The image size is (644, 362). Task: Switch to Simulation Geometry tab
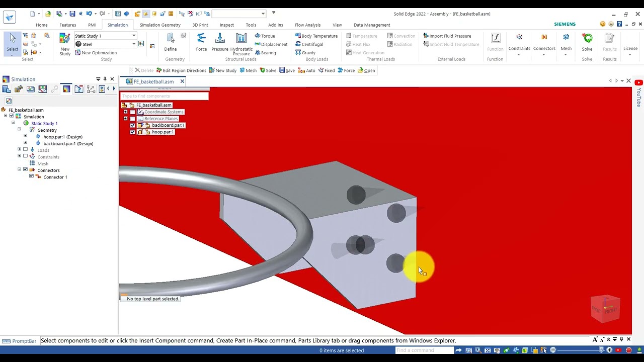160,25
